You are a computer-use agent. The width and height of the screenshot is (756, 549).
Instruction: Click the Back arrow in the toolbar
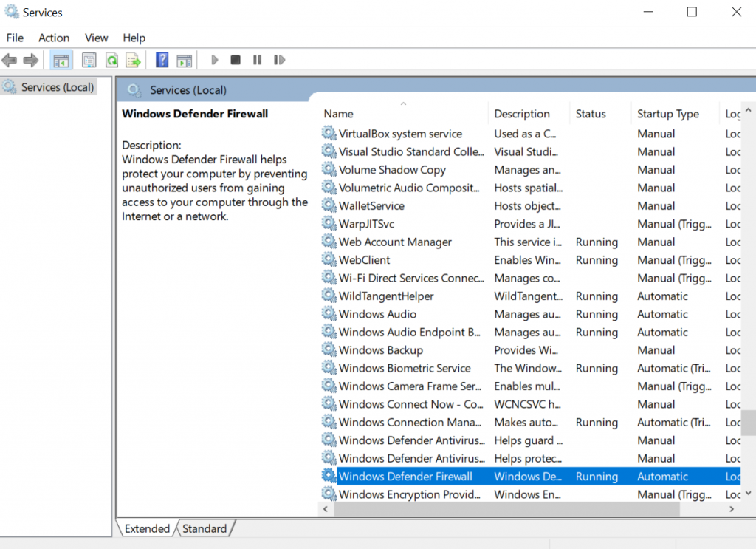[x=9, y=61]
